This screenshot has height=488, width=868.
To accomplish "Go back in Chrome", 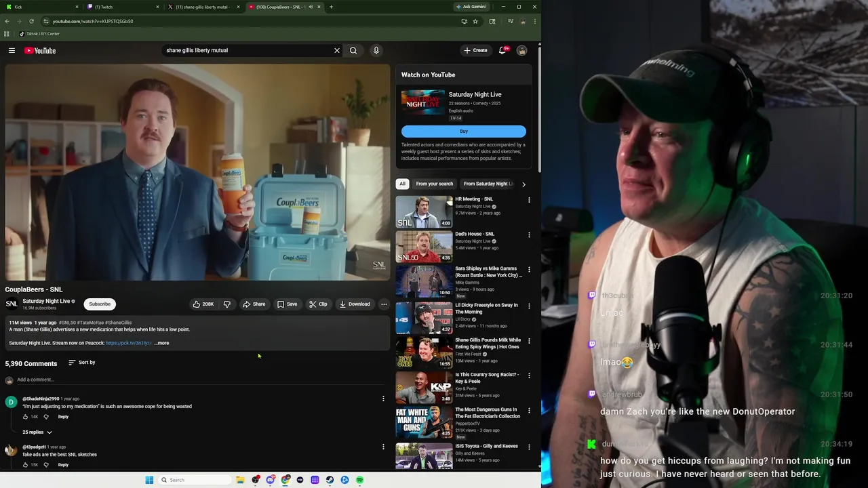I will 7,21.
